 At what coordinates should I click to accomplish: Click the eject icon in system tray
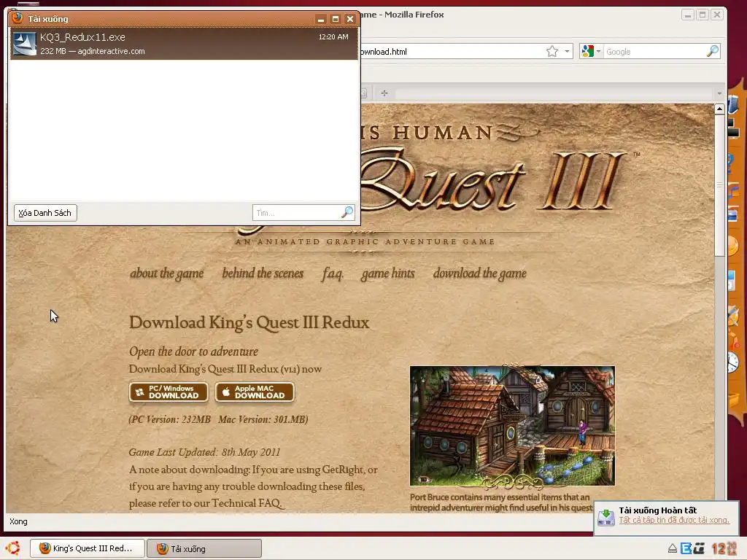pos(672,548)
